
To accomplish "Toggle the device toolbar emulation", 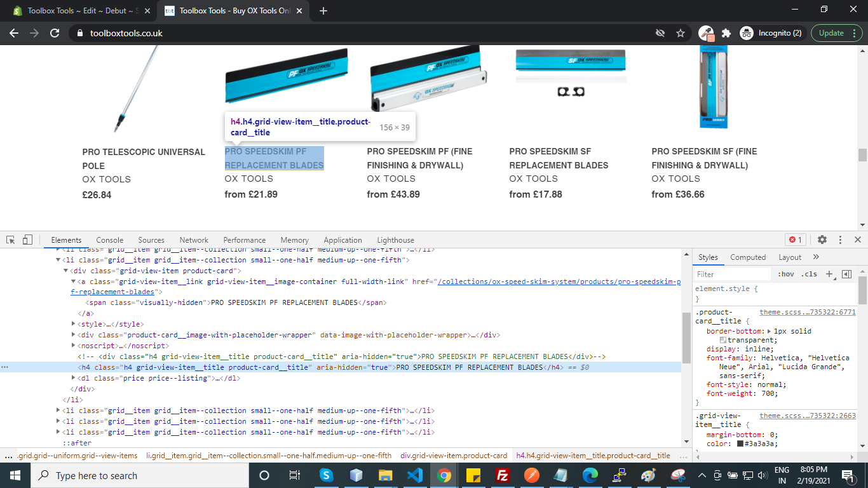I will tap(27, 240).
